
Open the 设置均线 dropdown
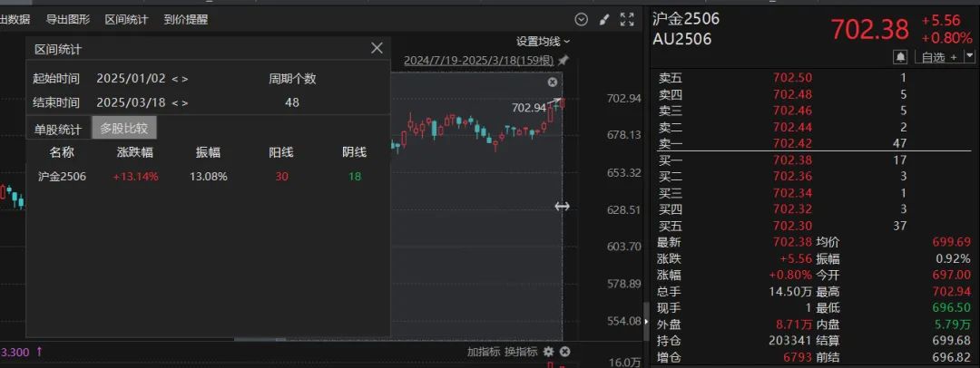[544, 41]
